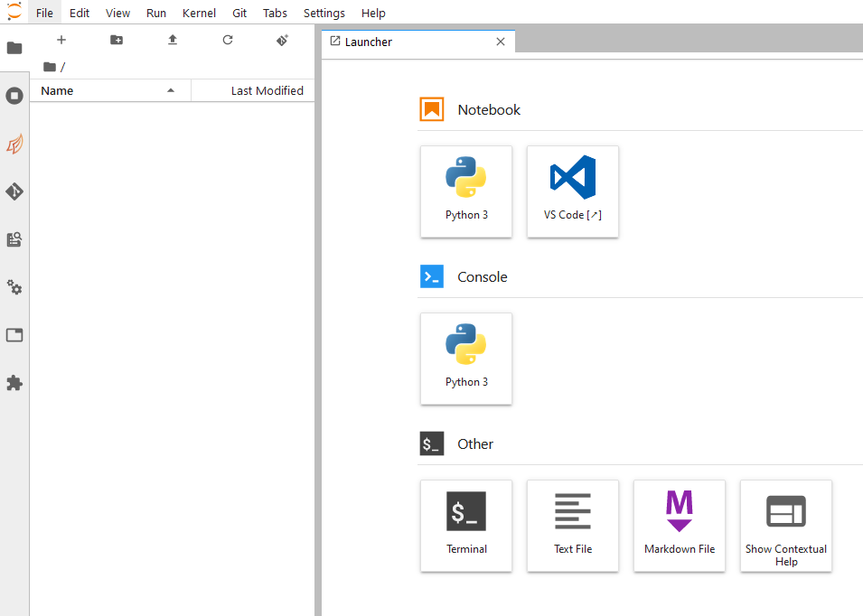Sort files by Last Modified column
The height and width of the screenshot is (616, 863).
(x=253, y=90)
